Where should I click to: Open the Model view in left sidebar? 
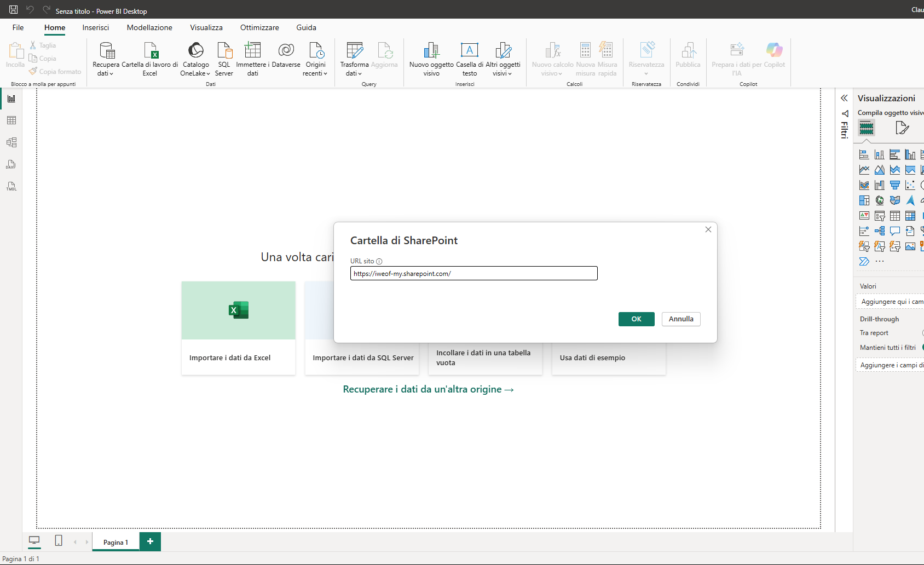(x=11, y=142)
